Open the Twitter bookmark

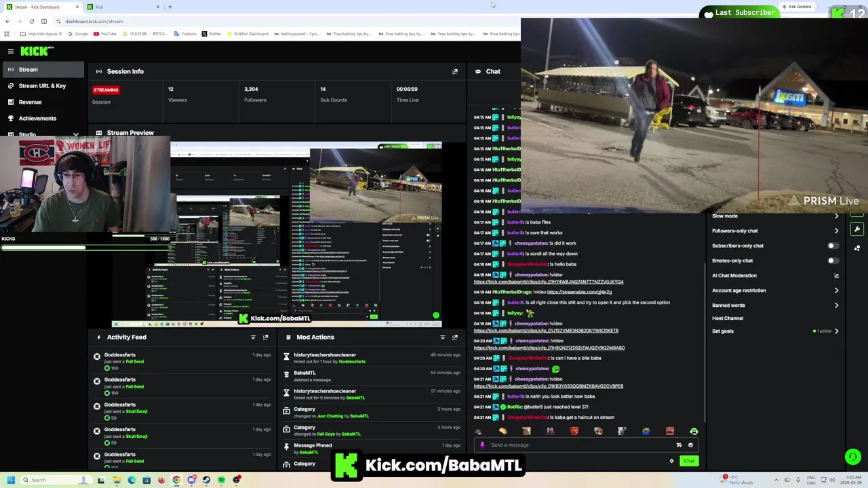pyautogui.click(x=211, y=34)
